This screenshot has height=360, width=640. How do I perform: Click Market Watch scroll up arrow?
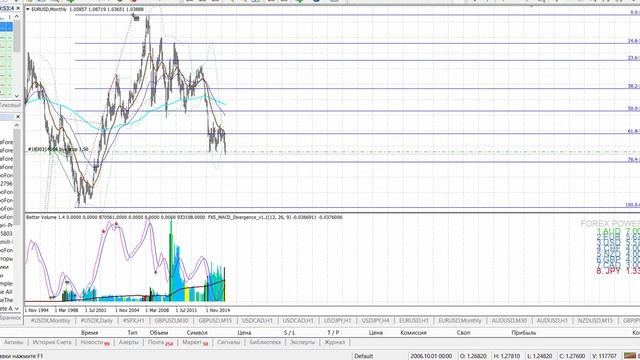[x=17, y=16]
